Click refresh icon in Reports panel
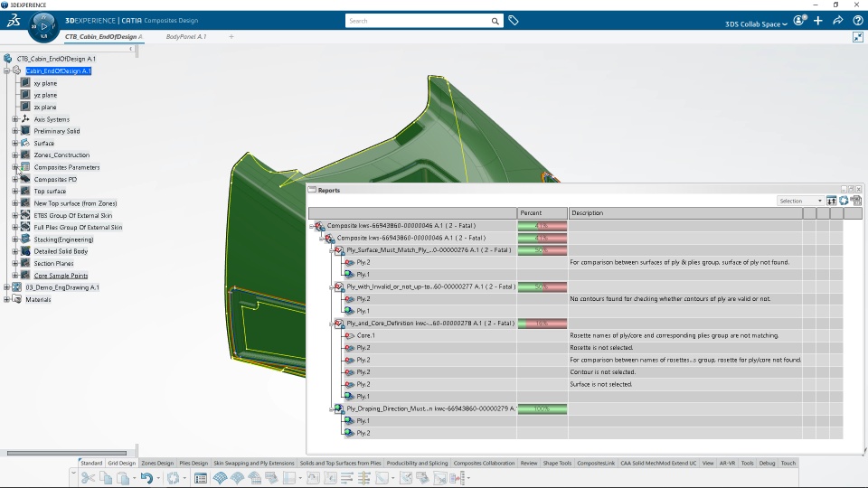The width and height of the screenshot is (868, 488). [x=844, y=201]
